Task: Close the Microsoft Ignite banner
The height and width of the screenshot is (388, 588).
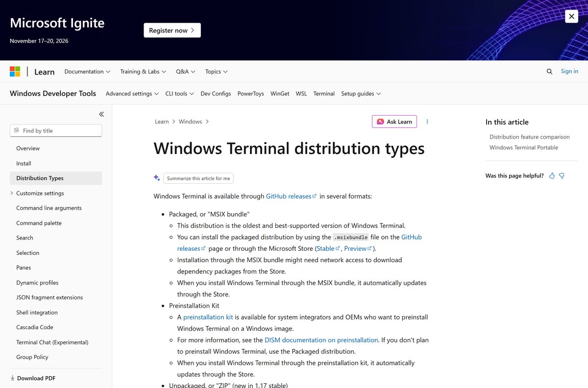Action: click(571, 16)
